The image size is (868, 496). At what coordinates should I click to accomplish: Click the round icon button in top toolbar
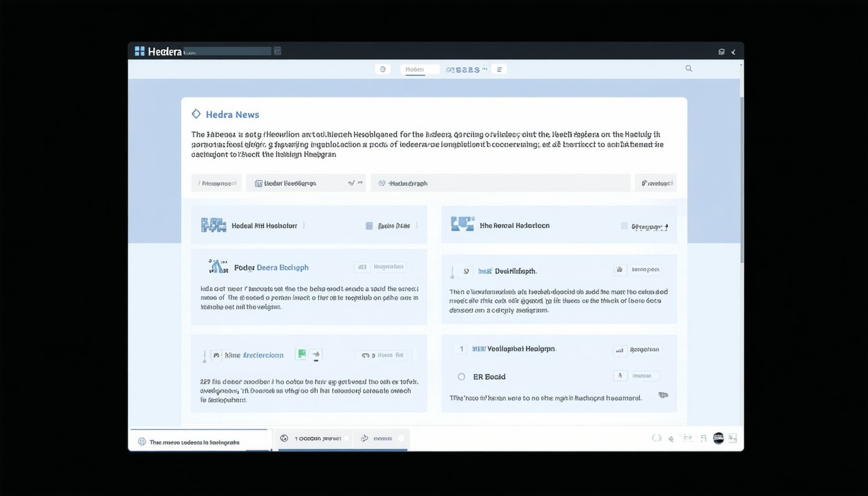(382, 69)
